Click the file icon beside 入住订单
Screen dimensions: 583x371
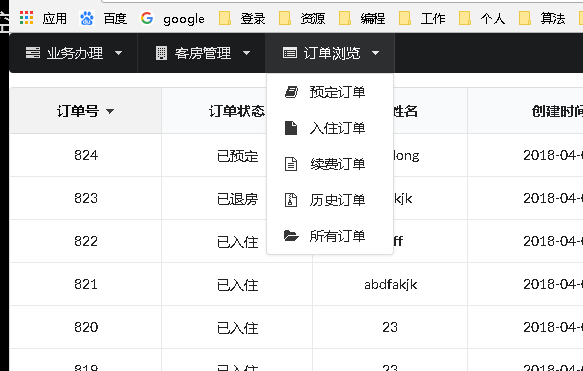click(x=291, y=128)
